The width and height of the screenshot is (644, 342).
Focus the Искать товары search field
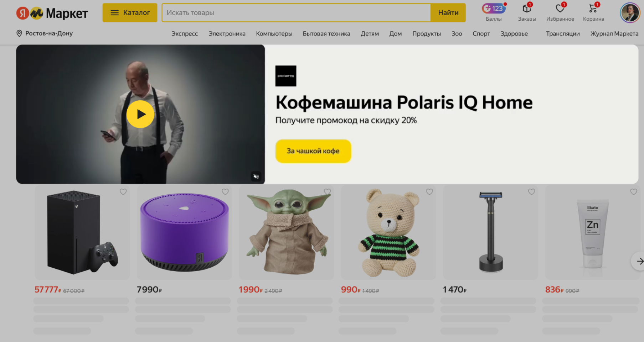pos(296,13)
